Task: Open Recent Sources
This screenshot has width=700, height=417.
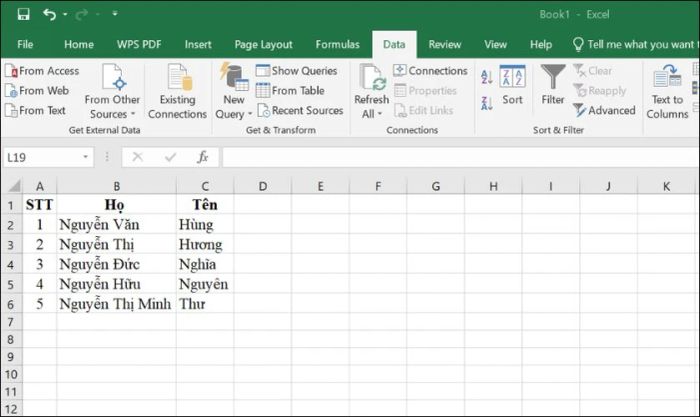Action: pos(300,110)
